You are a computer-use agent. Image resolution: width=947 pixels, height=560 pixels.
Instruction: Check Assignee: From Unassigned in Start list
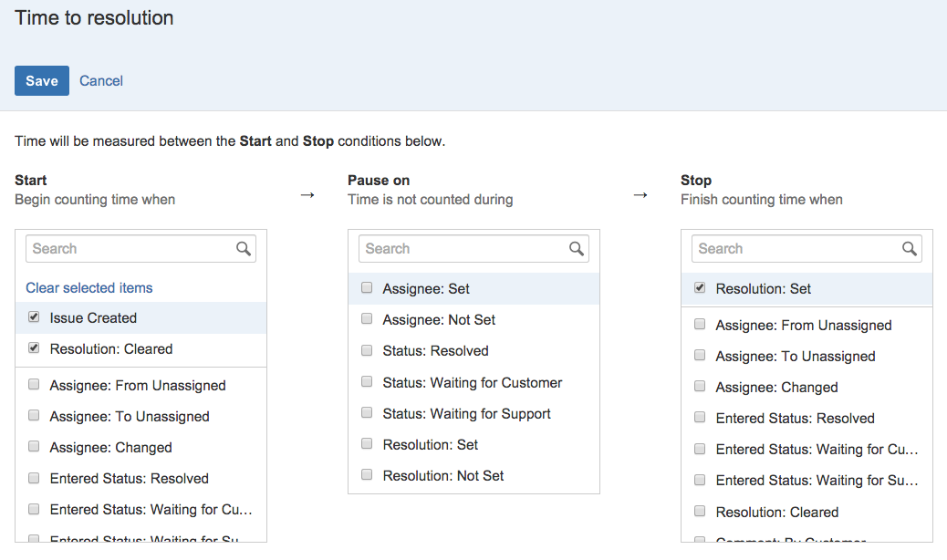click(x=34, y=385)
